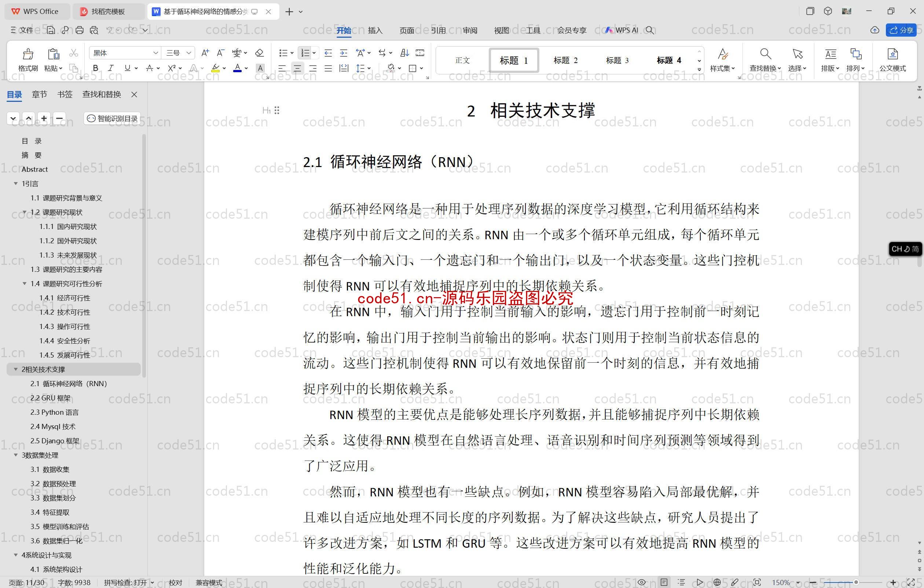Expand the styles gallery more arrow
Viewport: 924px width, 588px height.
click(x=699, y=69)
